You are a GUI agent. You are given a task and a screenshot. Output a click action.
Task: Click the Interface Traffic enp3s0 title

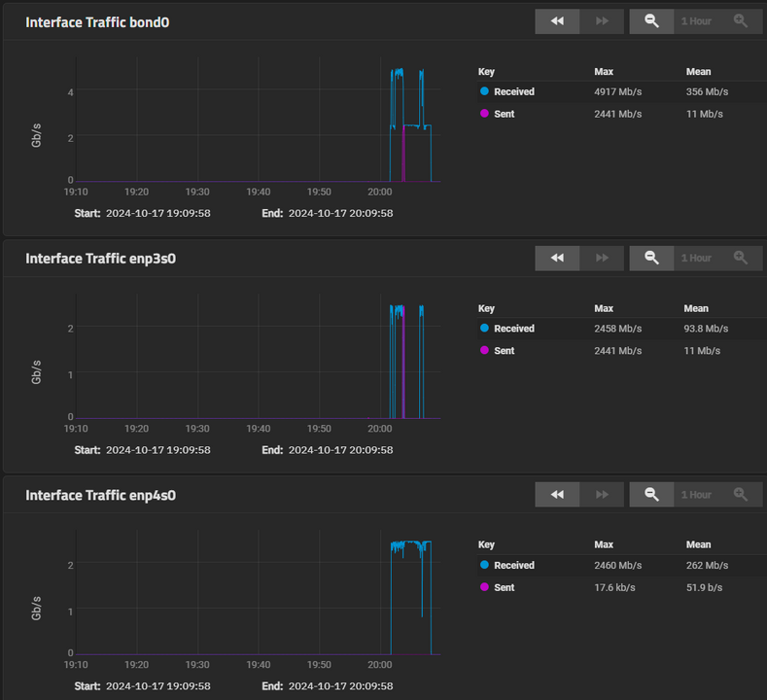click(100, 259)
